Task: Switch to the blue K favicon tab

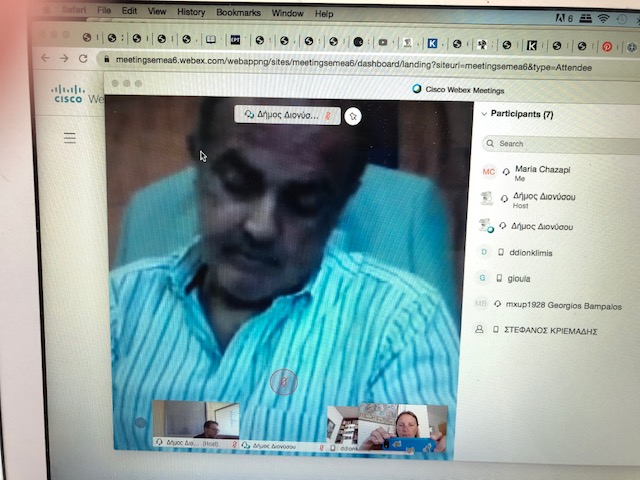Action: click(x=432, y=43)
